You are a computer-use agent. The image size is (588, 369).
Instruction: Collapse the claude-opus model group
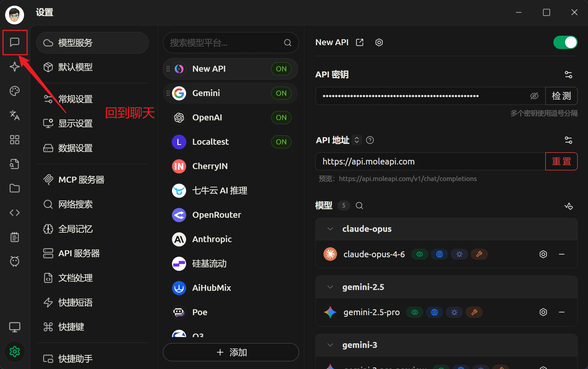pyautogui.click(x=330, y=229)
